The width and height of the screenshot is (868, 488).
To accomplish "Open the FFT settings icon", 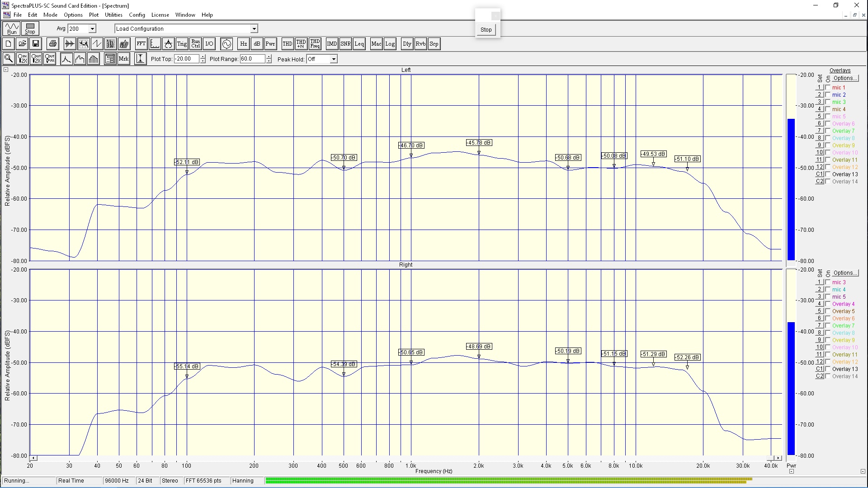I will pos(141,44).
